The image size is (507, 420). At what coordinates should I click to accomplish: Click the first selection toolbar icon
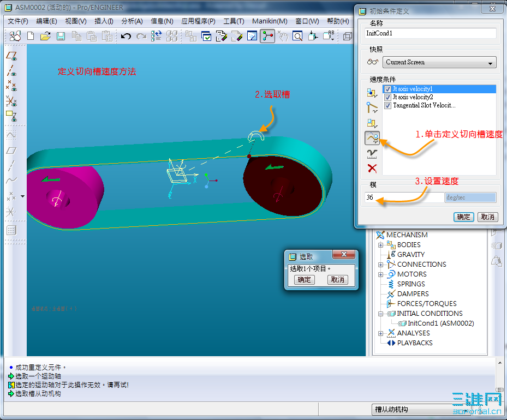pos(15,36)
